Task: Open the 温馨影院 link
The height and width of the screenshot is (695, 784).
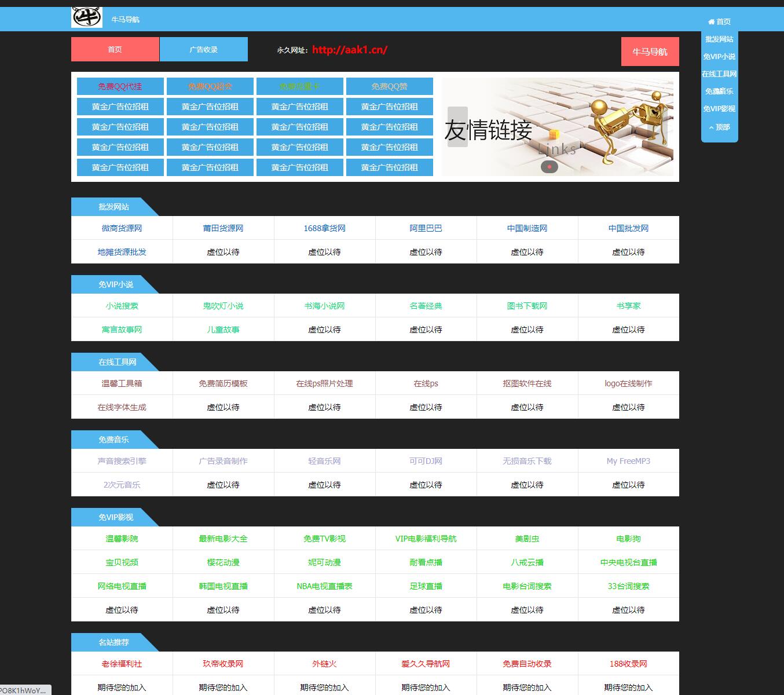Action: 122,539
